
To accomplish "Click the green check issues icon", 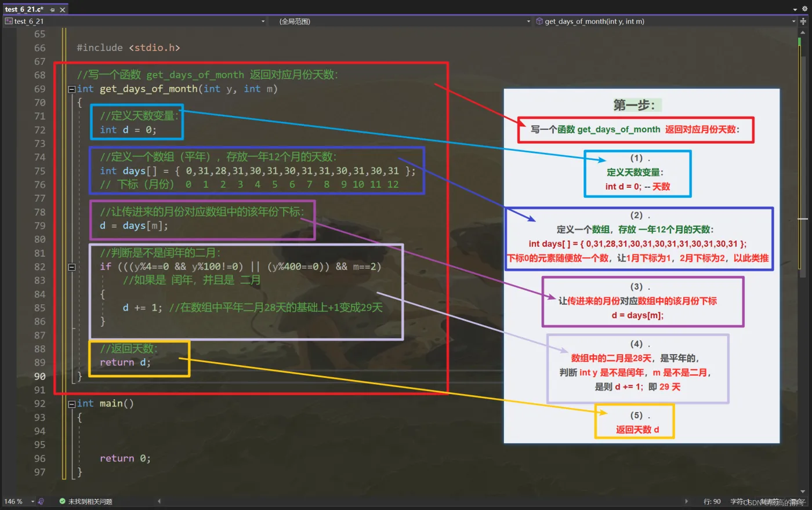I will click(x=62, y=501).
